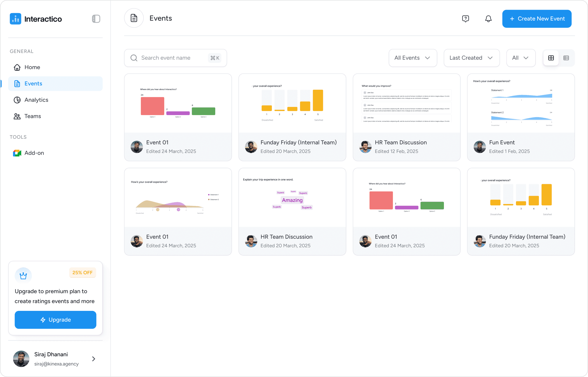Focus the Search event name field
The width and height of the screenshot is (588, 377).
[x=172, y=58]
